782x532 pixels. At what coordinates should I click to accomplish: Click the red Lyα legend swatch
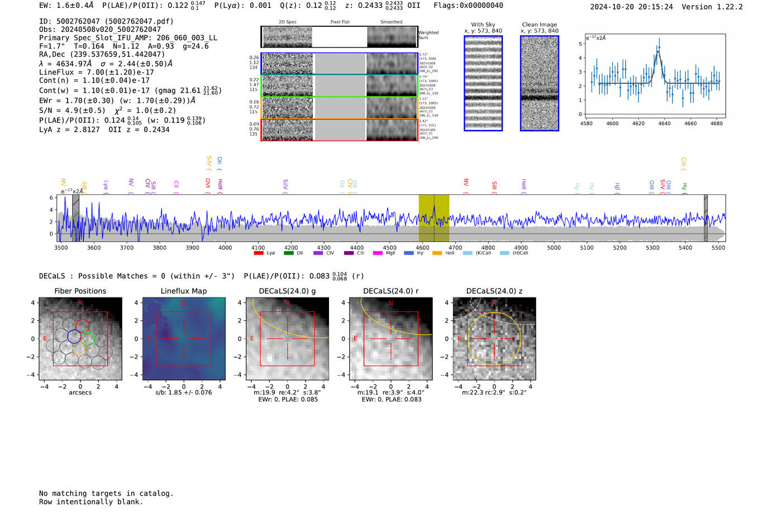[x=259, y=253]
